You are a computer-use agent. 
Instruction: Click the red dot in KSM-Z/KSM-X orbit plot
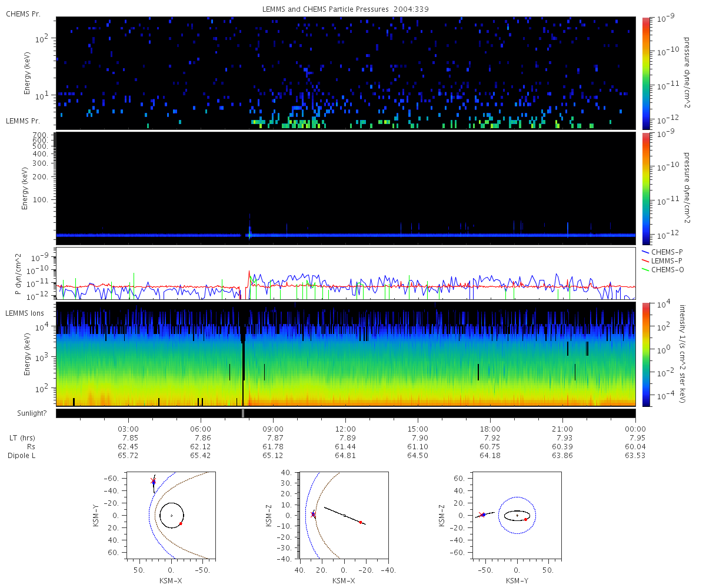[361, 522]
